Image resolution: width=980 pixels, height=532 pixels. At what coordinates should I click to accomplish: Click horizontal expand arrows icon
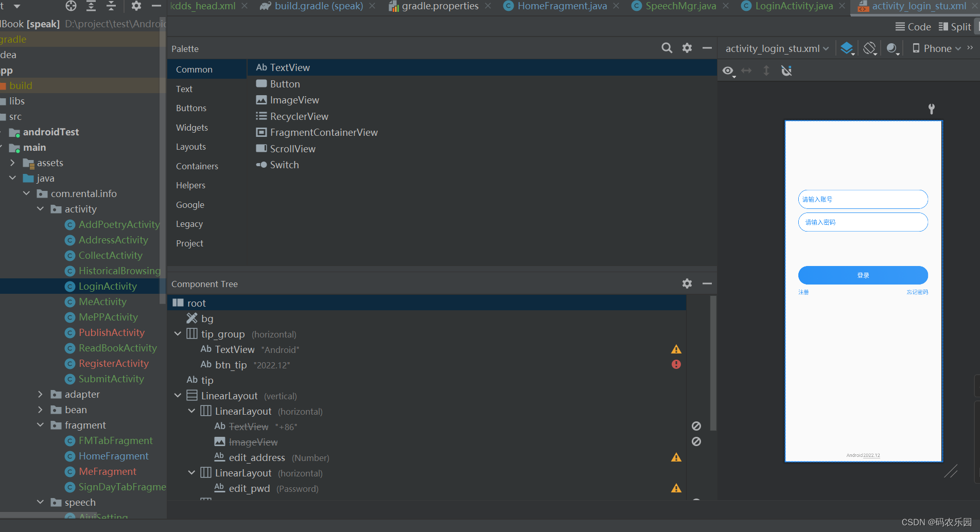point(746,70)
